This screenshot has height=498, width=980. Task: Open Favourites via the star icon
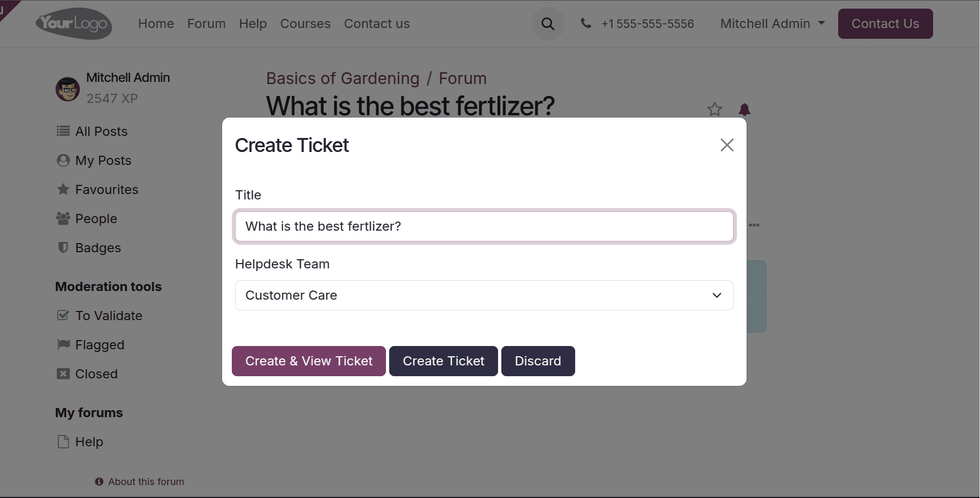click(x=63, y=189)
